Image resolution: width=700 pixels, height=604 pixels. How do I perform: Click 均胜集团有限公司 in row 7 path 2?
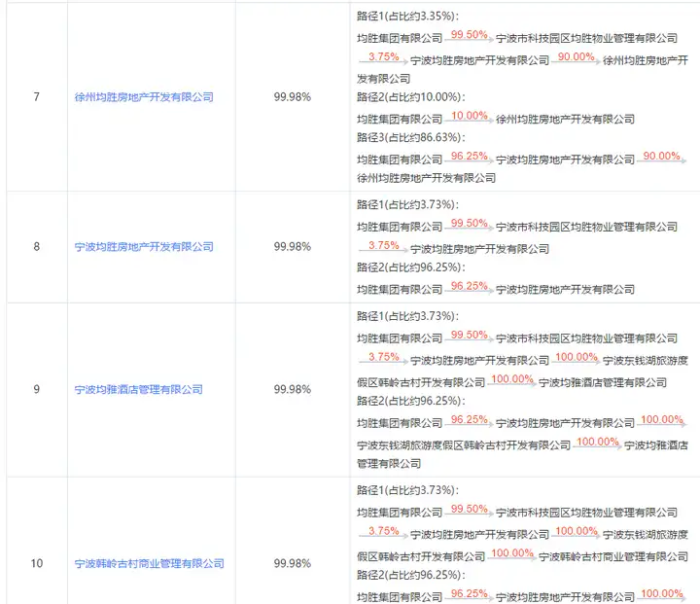[x=400, y=120]
